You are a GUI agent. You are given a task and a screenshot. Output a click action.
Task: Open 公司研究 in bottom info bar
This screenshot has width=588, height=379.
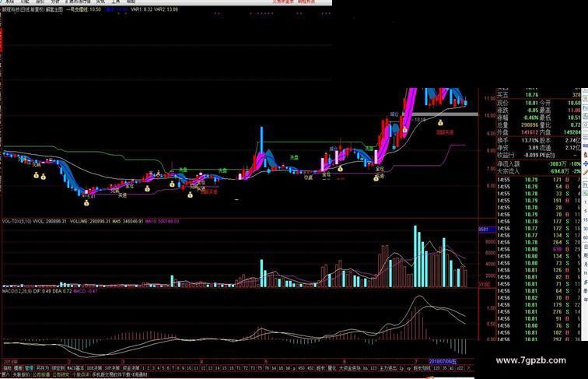(x=61, y=374)
